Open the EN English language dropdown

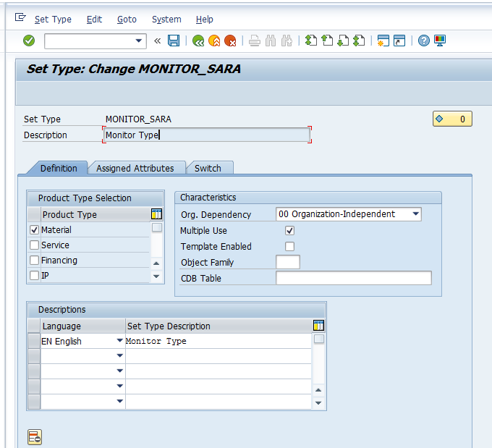pyautogui.click(x=119, y=341)
